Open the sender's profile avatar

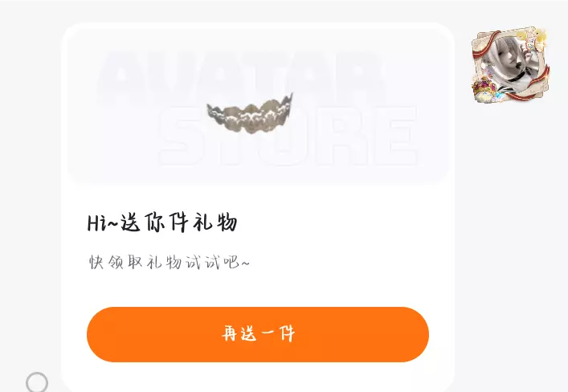click(x=510, y=65)
